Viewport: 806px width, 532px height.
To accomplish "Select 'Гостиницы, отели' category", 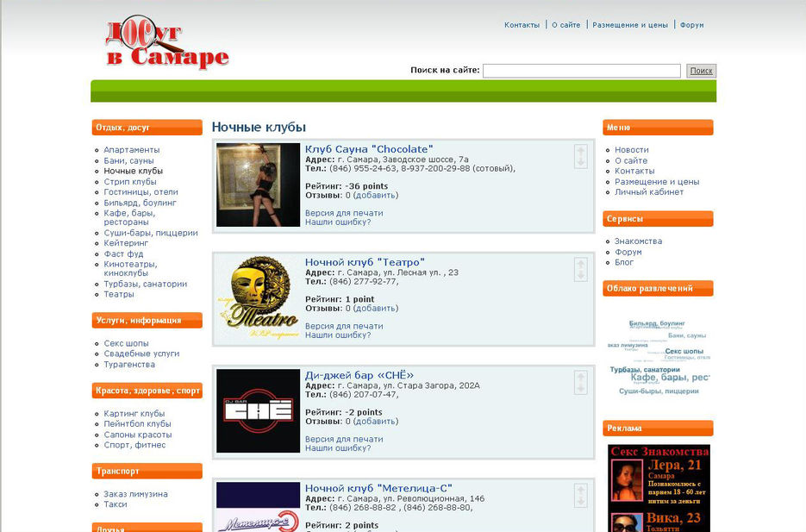I will click(141, 191).
